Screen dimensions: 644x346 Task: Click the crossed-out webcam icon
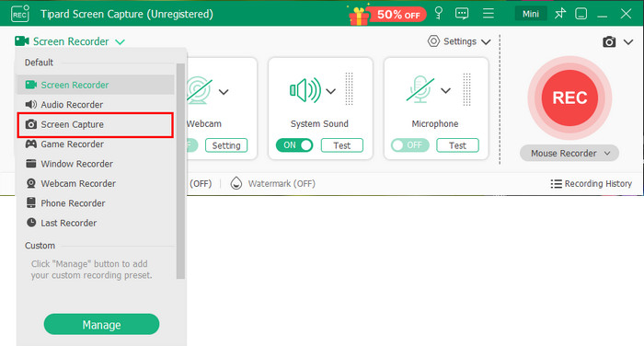200,89
